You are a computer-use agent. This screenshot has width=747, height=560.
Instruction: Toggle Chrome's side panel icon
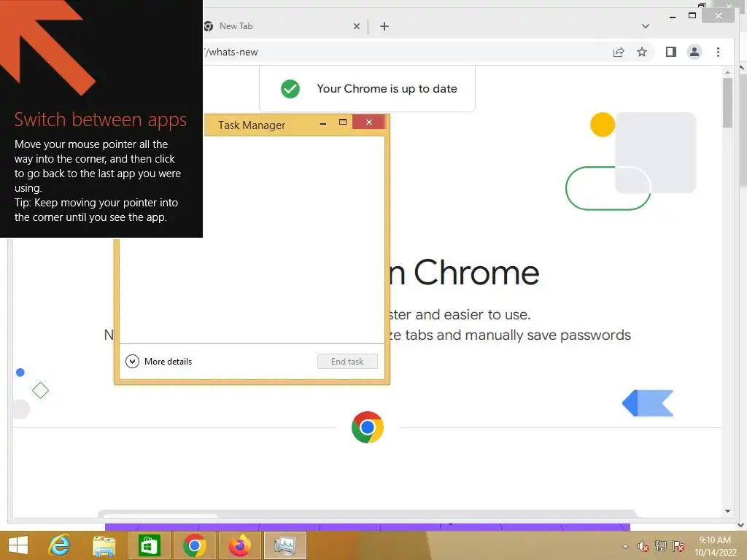point(671,52)
